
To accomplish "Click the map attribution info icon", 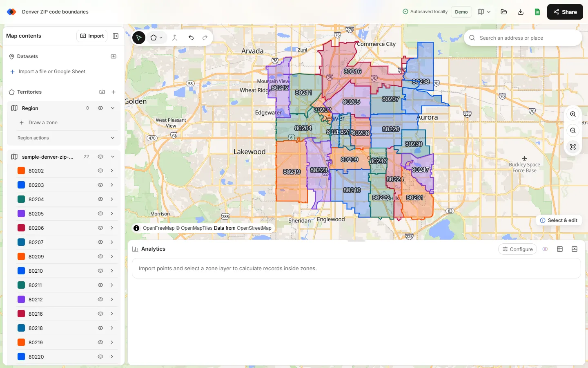I will click(136, 228).
